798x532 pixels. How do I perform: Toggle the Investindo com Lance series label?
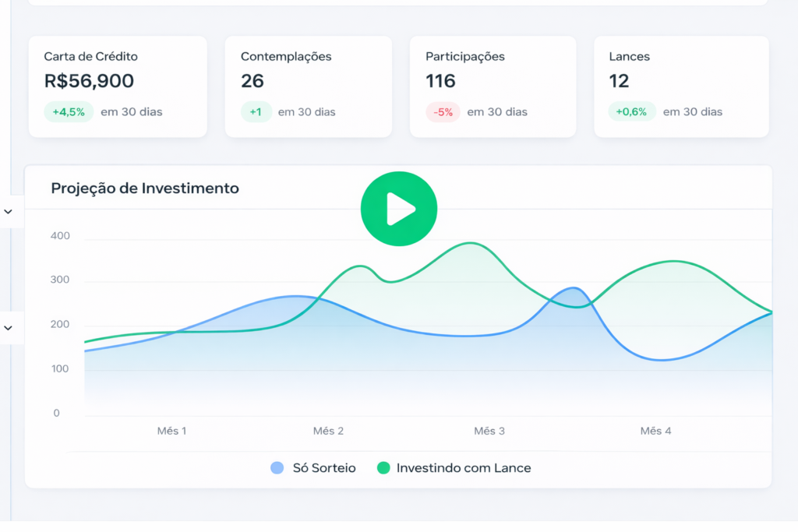(463, 468)
